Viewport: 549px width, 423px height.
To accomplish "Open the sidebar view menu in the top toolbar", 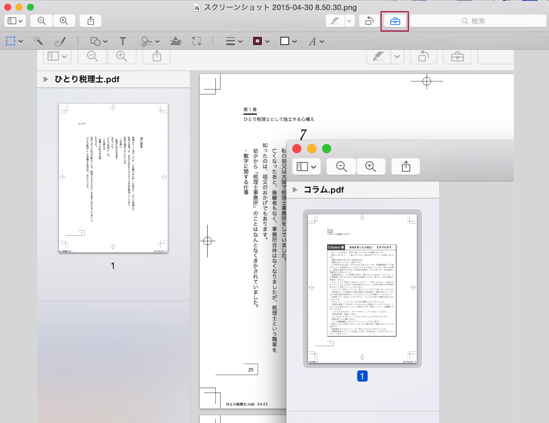I will [15, 21].
